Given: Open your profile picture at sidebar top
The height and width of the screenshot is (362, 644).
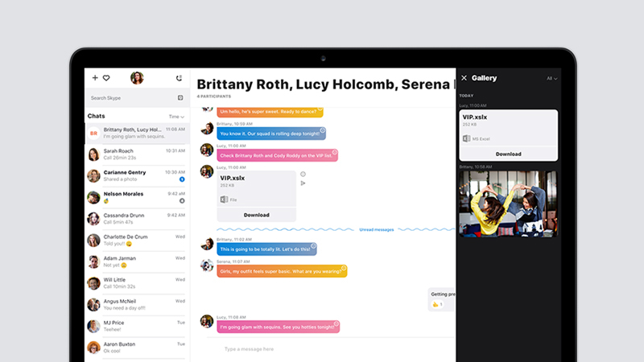Looking at the screenshot, I should click(137, 77).
